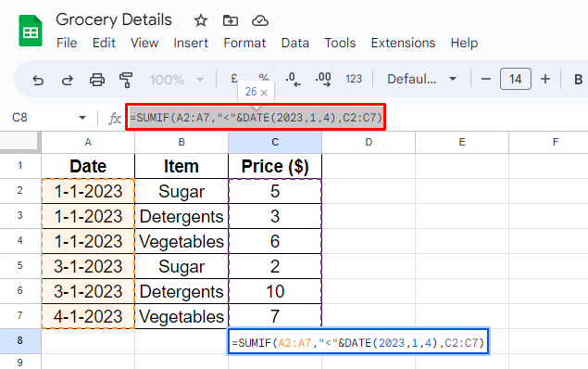Toggle bold formatting button
Screen dimensions: 588x369
point(578,79)
